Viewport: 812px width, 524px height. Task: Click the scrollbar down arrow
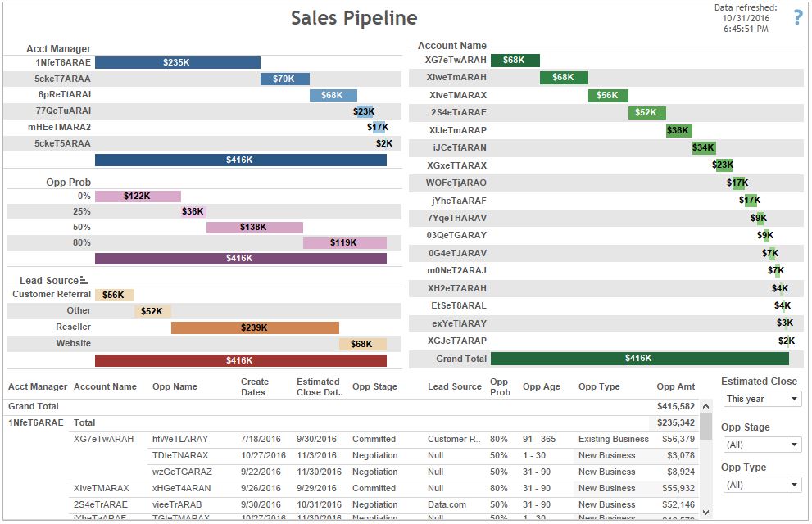705,512
